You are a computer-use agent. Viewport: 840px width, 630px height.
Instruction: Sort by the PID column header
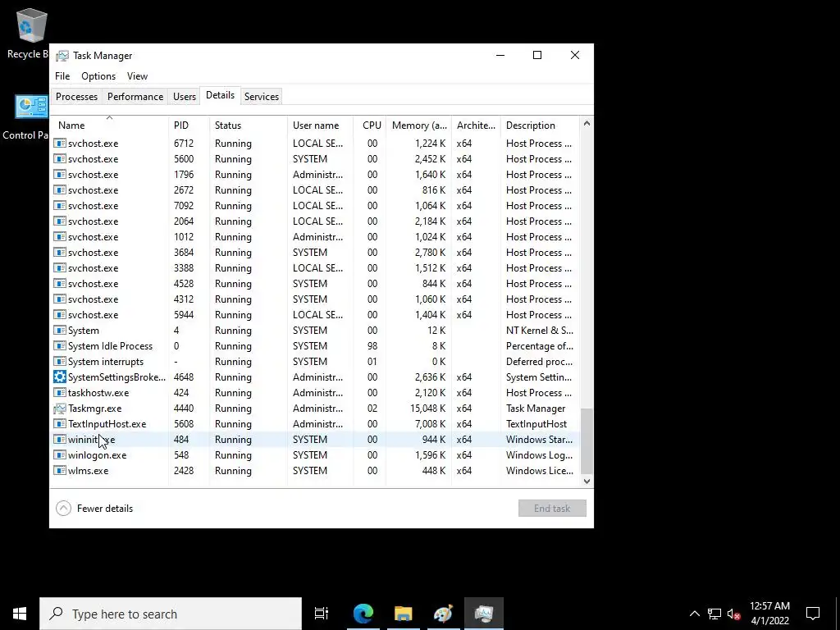(x=189, y=126)
